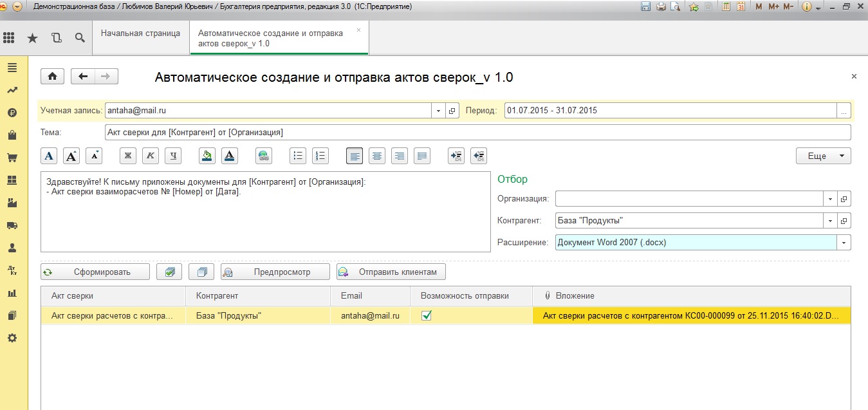The image size is (868, 410).
Task: Center-align the message text
Action: [x=377, y=156]
